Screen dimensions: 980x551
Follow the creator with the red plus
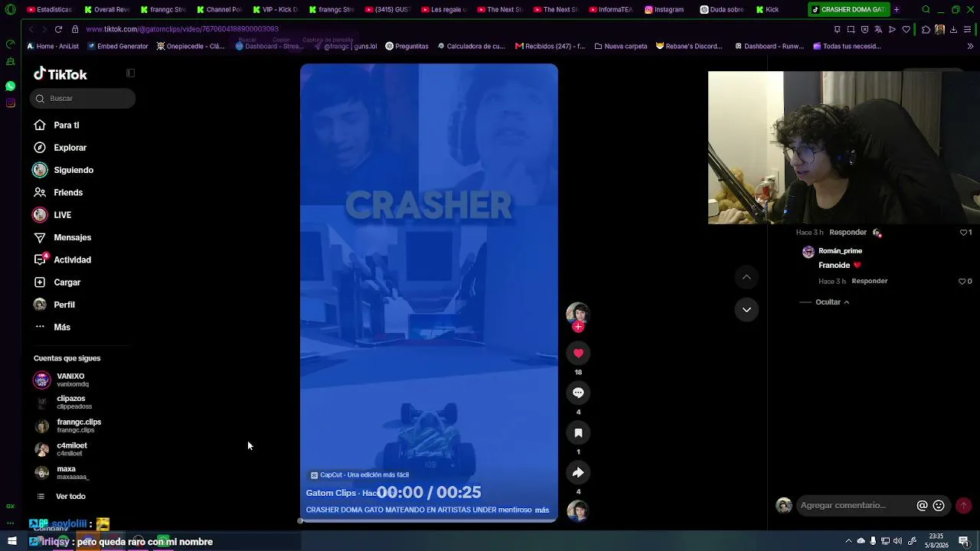tap(578, 327)
